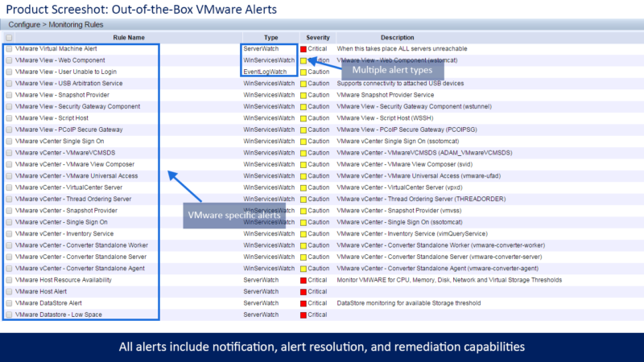The image size is (644, 362).
Task: Click red Critical swatch for VMware Host Alert
Action: pos(303,292)
